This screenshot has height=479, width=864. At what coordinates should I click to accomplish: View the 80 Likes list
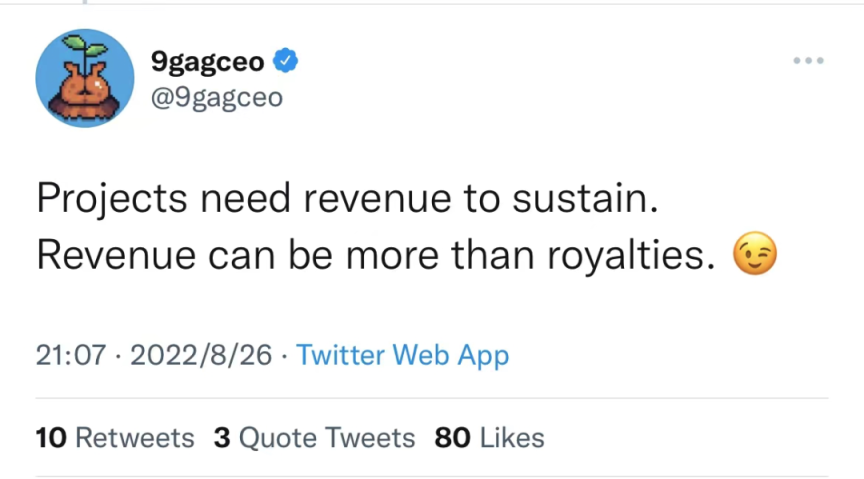pos(489,438)
